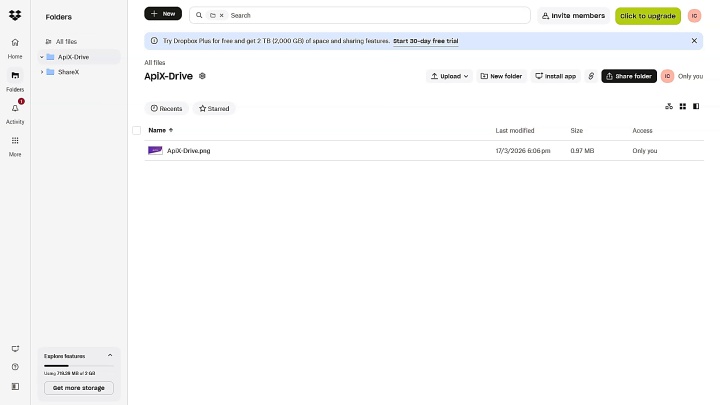Screen dimensions: 720x405
Task: Click Only you label beside Share folder
Action: (690, 76)
